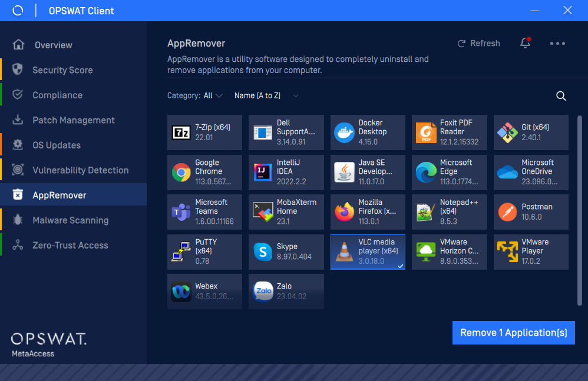Open the Overview page
Viewport: 588px width, 381px height.
(x=73, y=45)
